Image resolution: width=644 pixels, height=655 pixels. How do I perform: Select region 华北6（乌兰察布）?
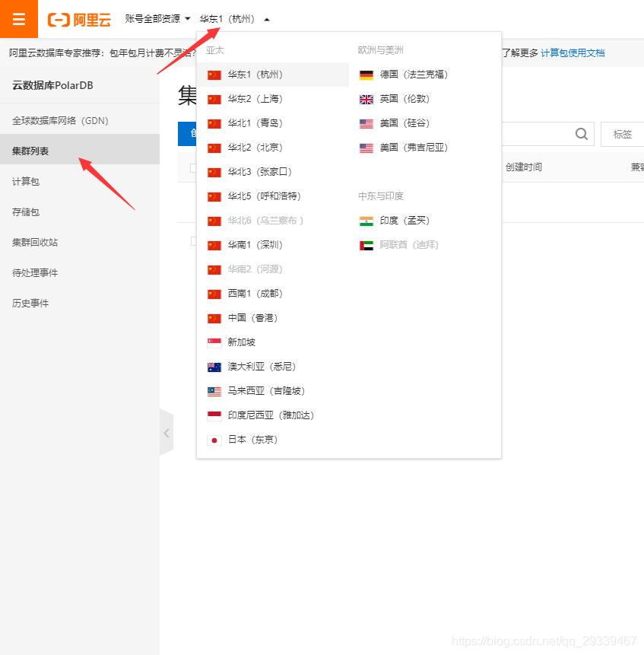273,221
